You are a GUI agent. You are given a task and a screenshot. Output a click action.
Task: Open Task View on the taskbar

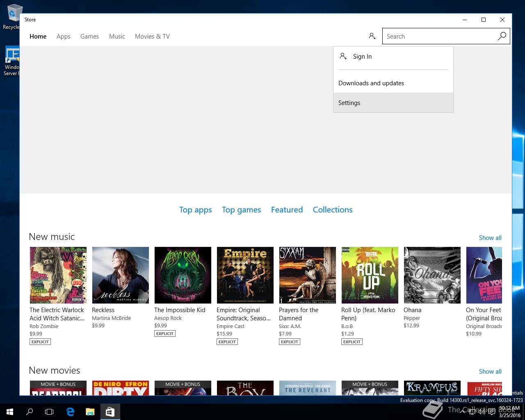pos(49,411)
